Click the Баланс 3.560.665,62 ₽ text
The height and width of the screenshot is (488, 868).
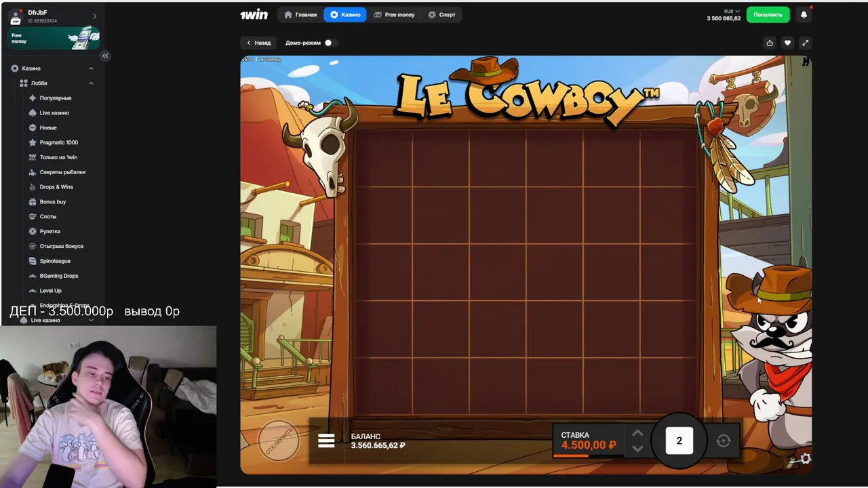(x=378, y=441)
